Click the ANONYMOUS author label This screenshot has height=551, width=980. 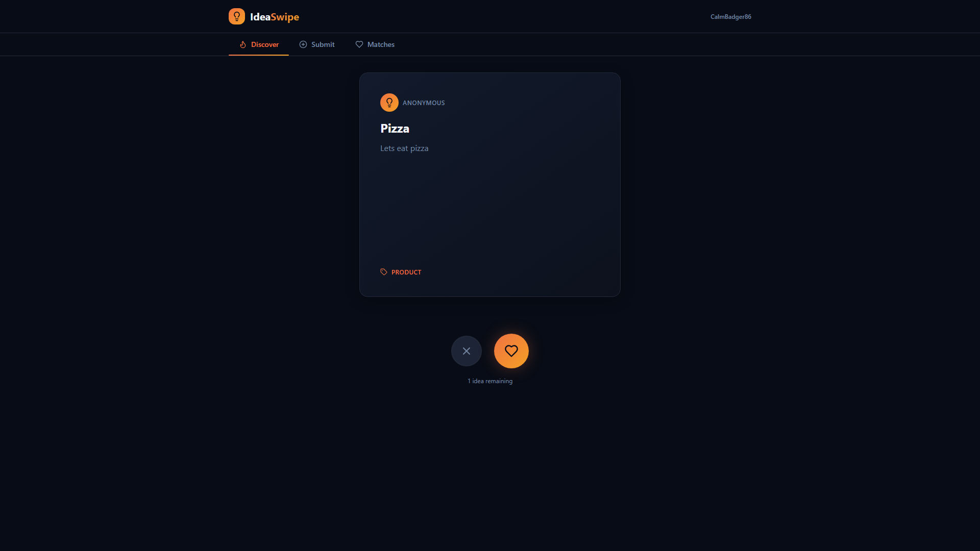point(424,103)
